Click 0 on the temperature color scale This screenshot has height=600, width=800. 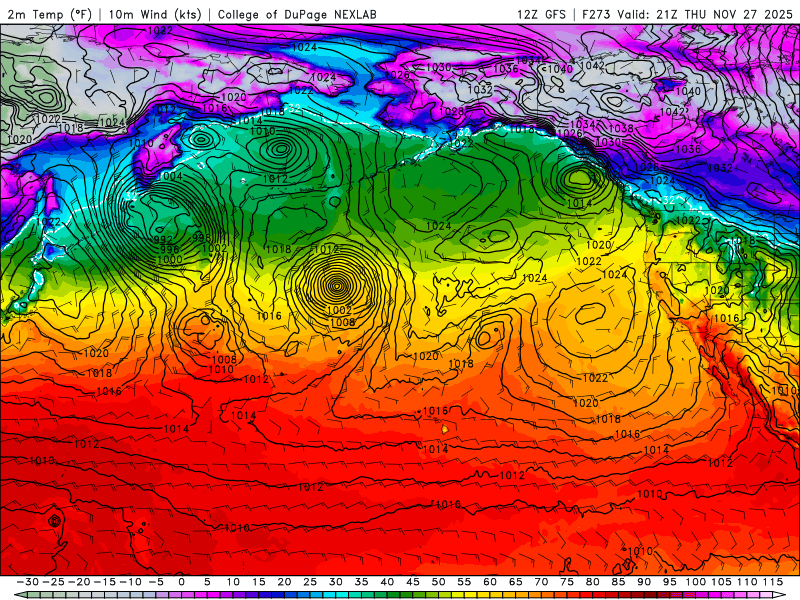tap(182, 582)
